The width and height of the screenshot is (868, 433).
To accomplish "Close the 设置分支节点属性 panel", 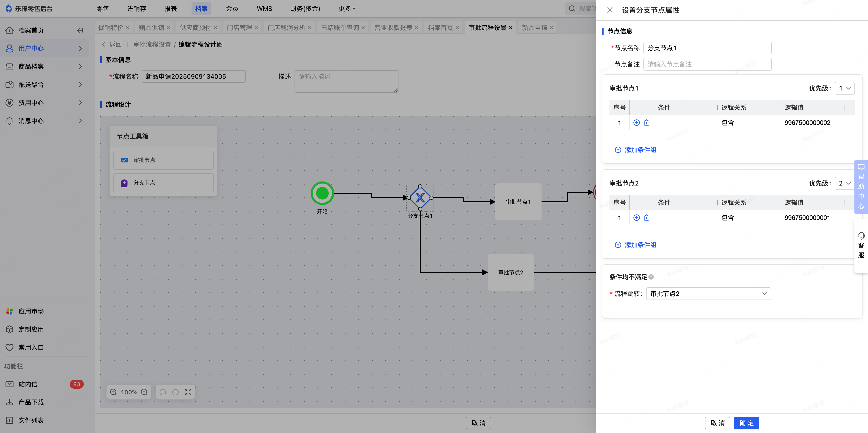I will click(x=609, y=10).
